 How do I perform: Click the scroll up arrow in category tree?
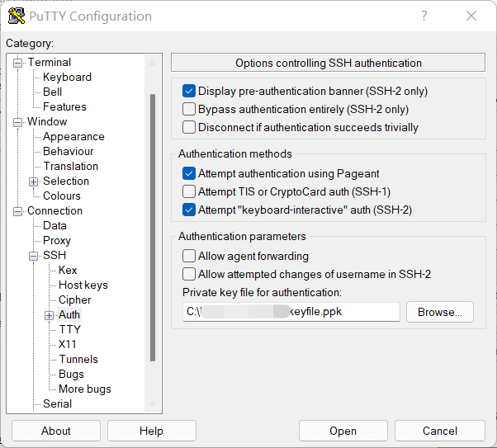click(x=153, y=63)
